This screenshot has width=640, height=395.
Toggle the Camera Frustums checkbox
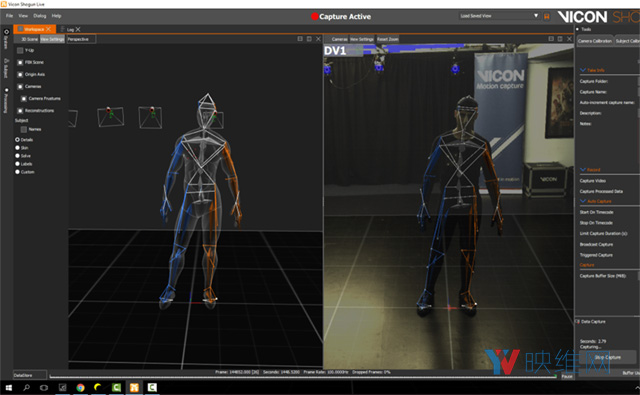[x=24, y=99]
